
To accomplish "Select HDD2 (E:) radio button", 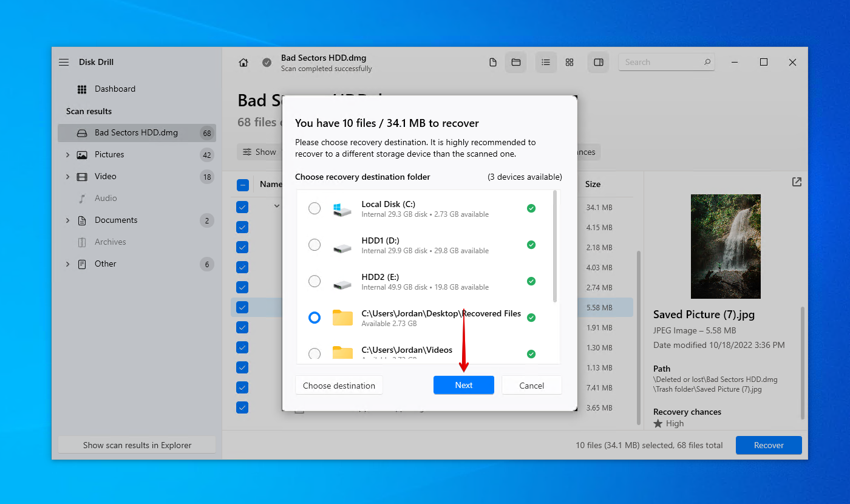I will pyautogui.click(x=314, y=281).
